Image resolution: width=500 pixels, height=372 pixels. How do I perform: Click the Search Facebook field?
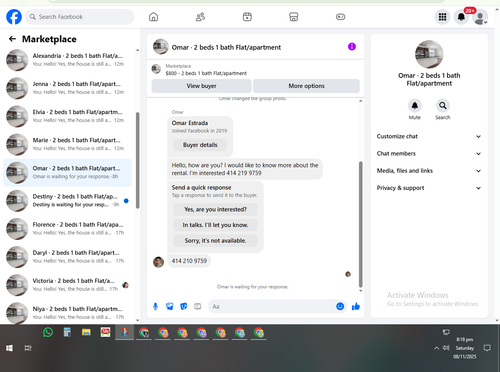pyautogui.click(x=80, y=17)
